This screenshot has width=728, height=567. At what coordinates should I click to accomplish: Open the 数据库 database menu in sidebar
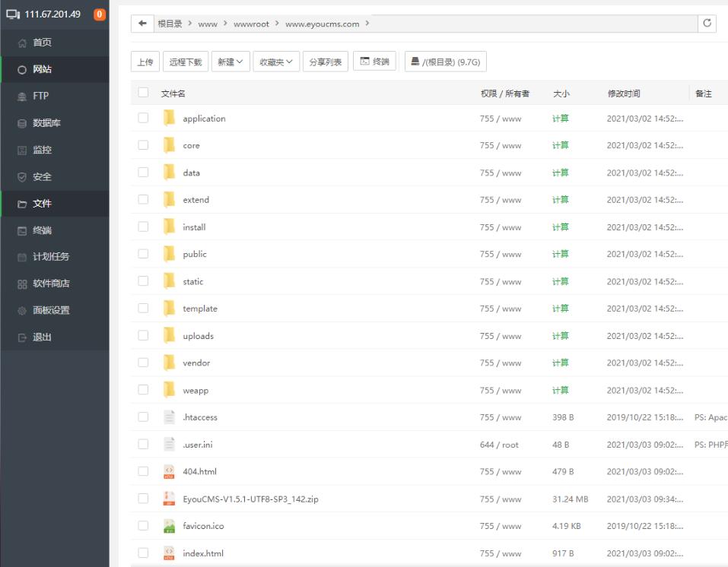[46, 123]
